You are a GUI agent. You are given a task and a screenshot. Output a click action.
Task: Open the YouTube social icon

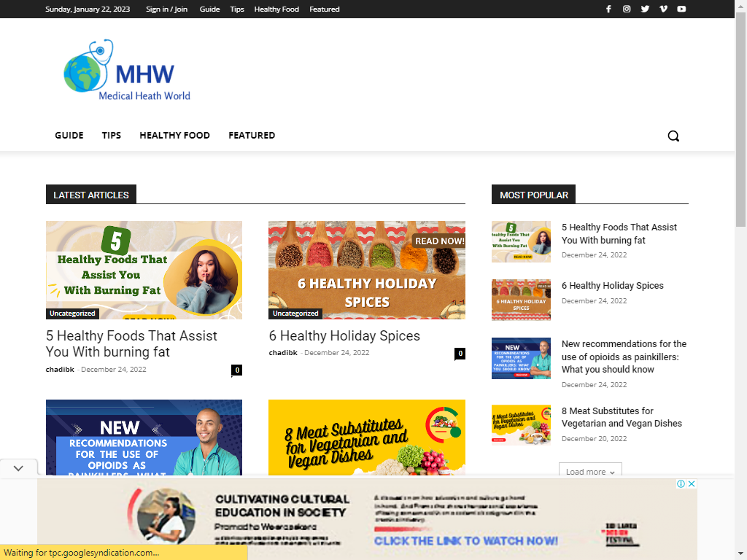[682, 9]
